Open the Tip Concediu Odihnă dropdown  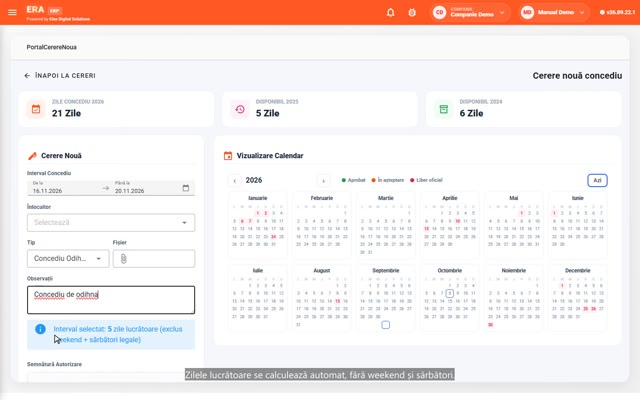[68, 258]
